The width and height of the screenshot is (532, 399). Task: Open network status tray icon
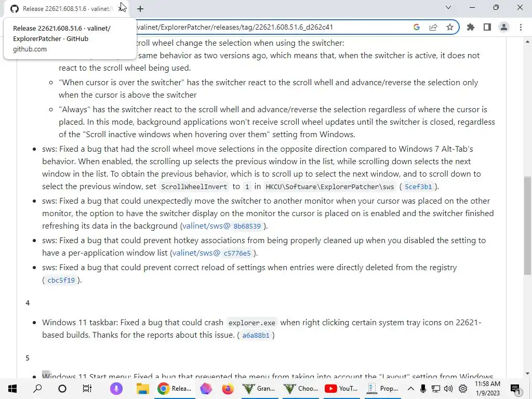[x=436, y=389]
